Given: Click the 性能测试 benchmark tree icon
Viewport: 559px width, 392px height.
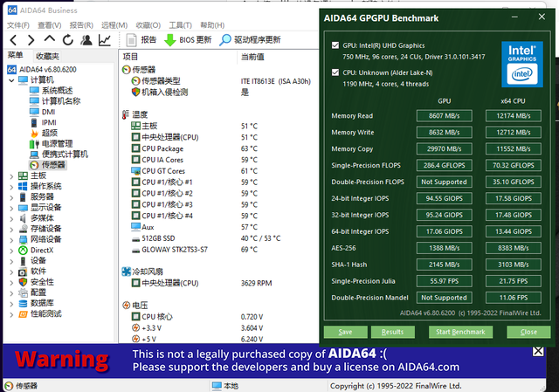Looking at the screenshot, I should [x=23, y=314].
